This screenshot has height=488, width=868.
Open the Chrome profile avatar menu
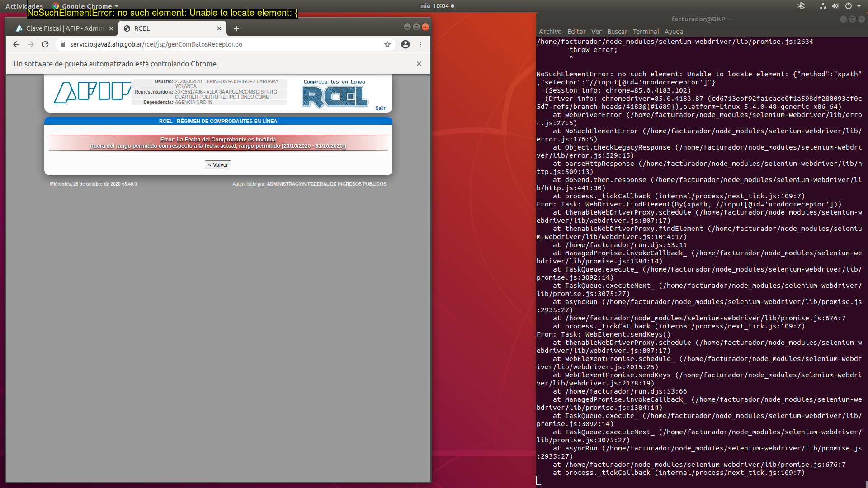tap(406, 44)
